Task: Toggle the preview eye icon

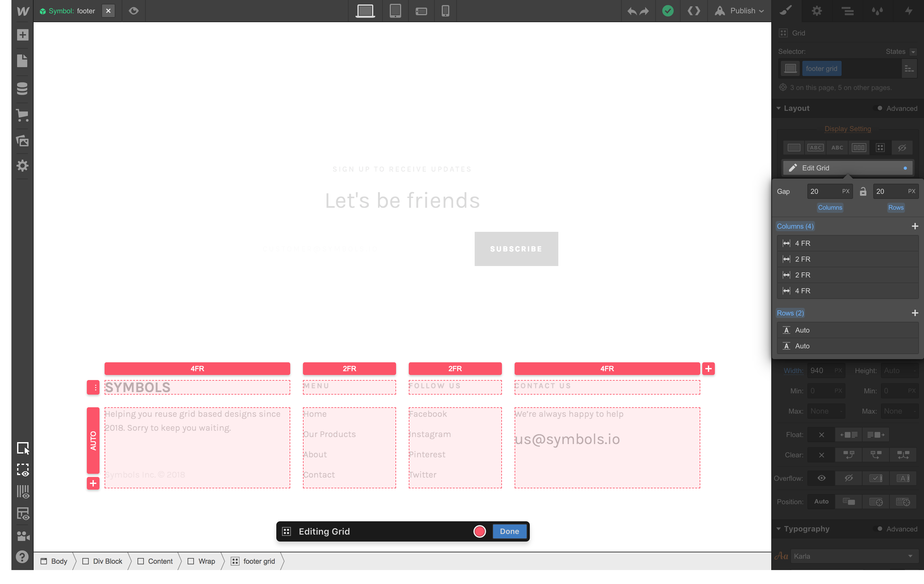Action: [x=133, y=11]
